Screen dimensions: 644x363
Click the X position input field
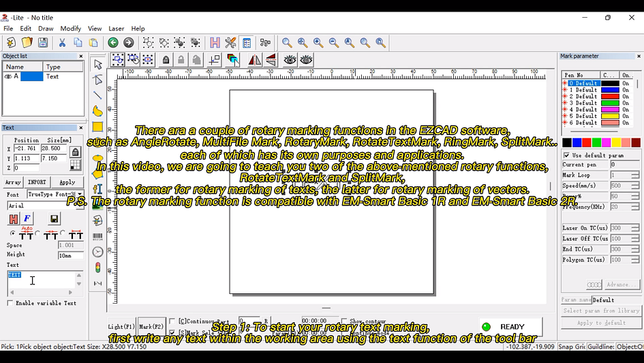(27, 148)
